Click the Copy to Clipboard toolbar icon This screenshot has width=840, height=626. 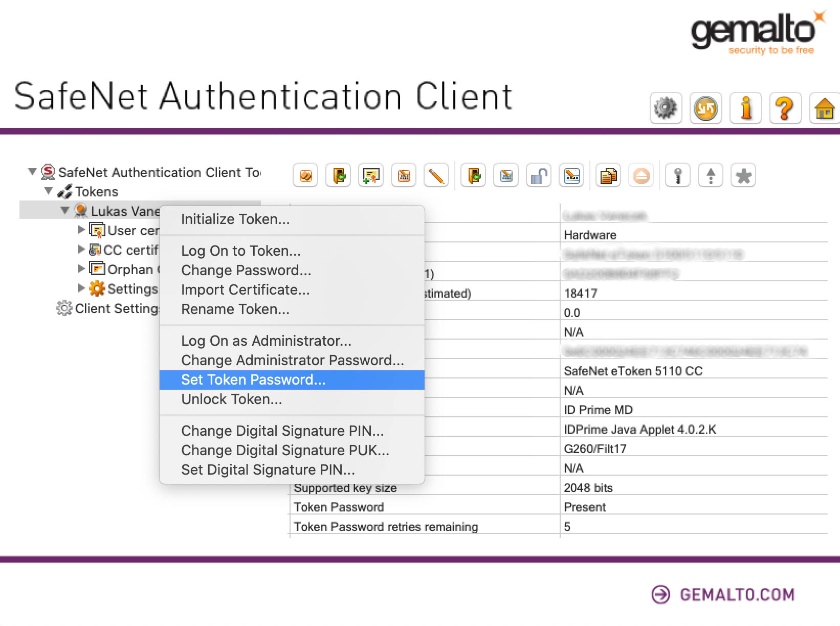(608, 175)
